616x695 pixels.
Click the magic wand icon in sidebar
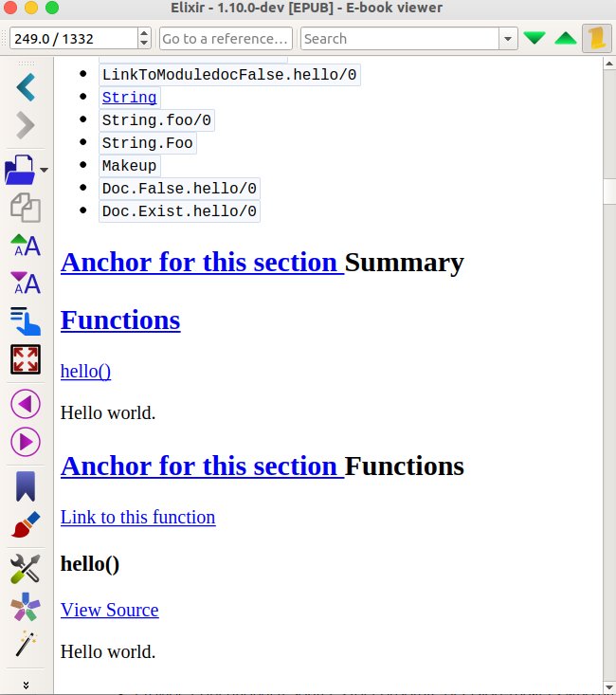pos(26,644)
